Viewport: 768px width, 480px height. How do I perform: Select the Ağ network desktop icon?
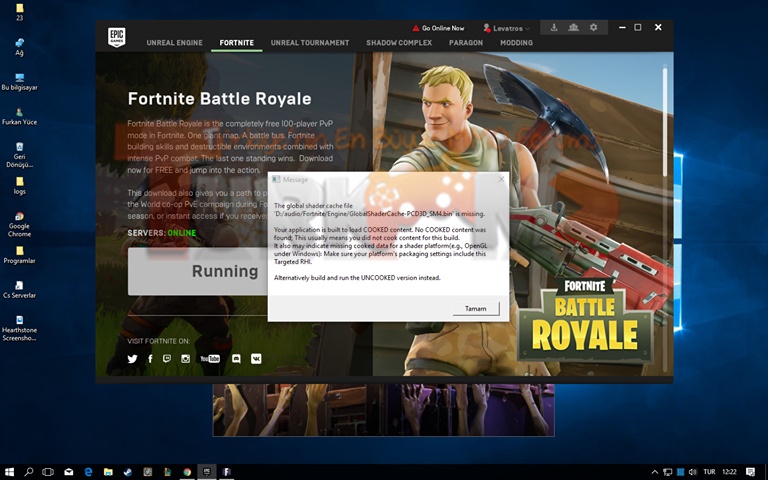tap(19, 47)
